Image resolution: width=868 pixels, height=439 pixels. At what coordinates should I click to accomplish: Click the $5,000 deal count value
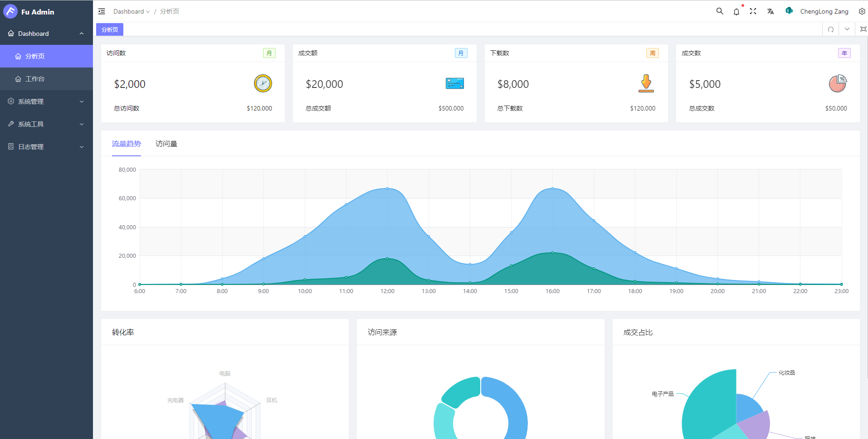point(705,84)
